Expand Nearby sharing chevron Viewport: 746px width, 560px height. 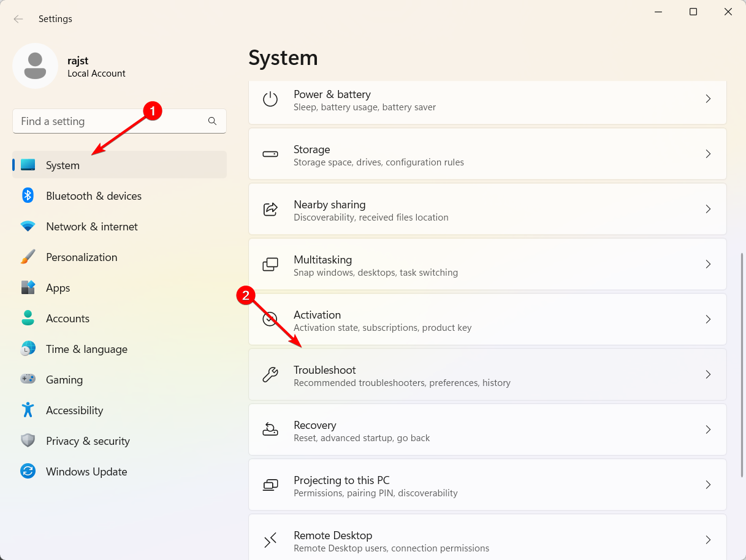pos(708,209)
